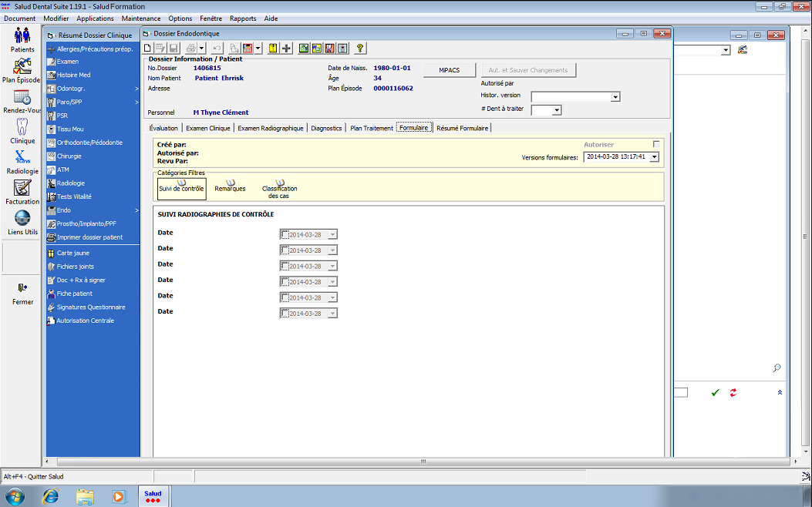Click the Fermer exit icon
Viewport: 812px width, 507px height.
tap(22, 287)
